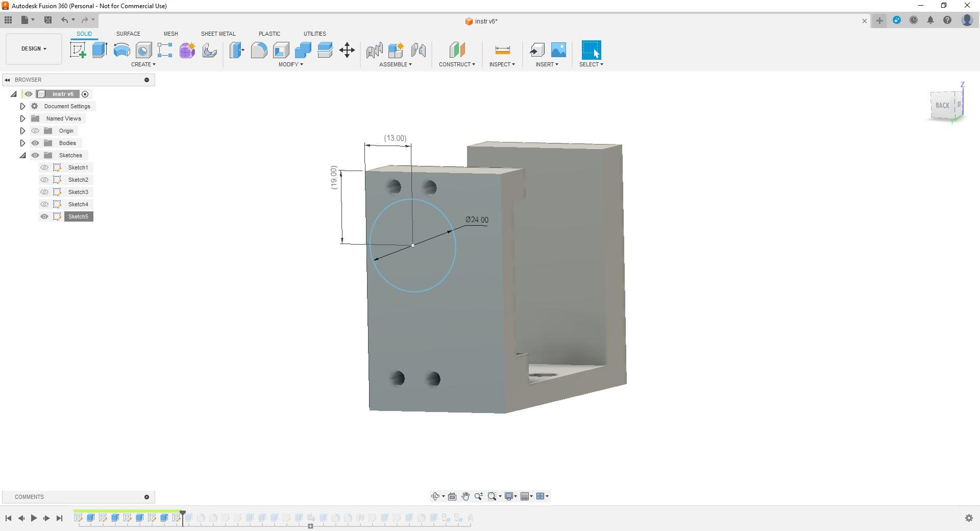
Task: Show the Origin folder
Action: [35, 131]
